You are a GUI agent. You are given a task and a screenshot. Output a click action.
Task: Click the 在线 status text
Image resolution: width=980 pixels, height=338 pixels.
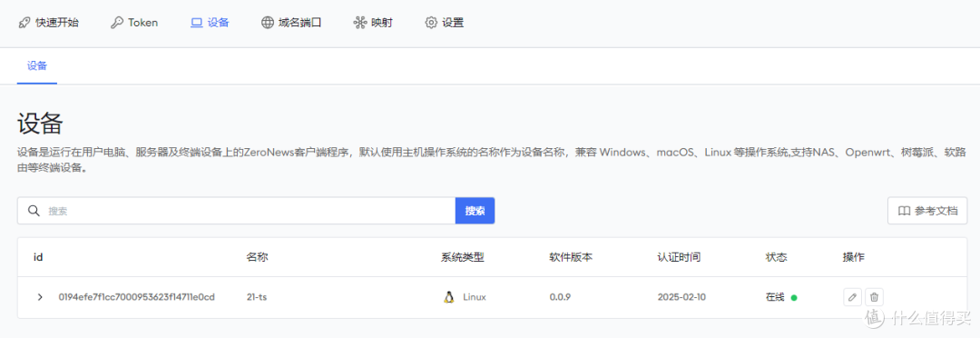coord(774,297)
